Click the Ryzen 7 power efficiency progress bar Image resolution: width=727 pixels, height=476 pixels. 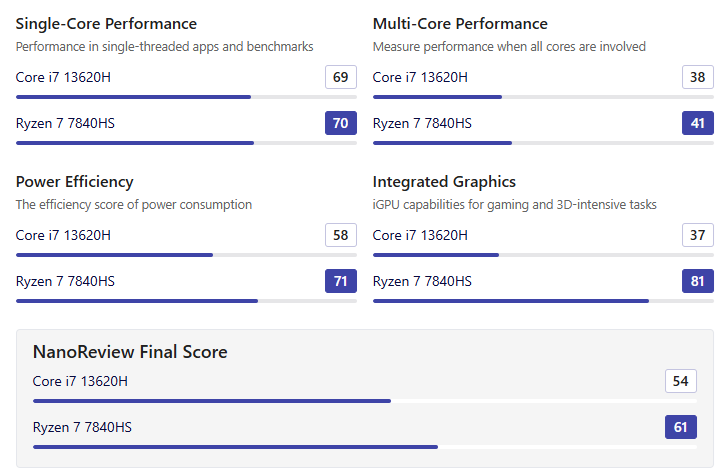point(186,301)
